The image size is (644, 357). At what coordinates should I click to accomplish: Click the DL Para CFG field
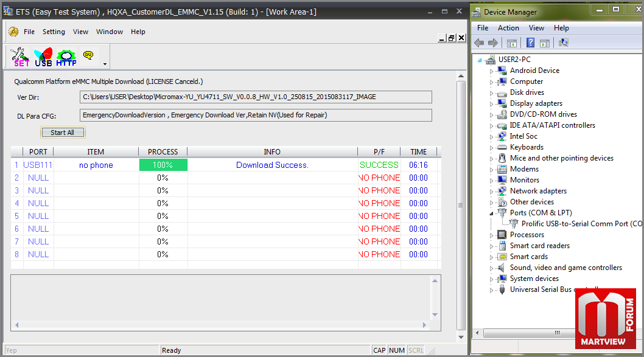(x=256, y=116)
